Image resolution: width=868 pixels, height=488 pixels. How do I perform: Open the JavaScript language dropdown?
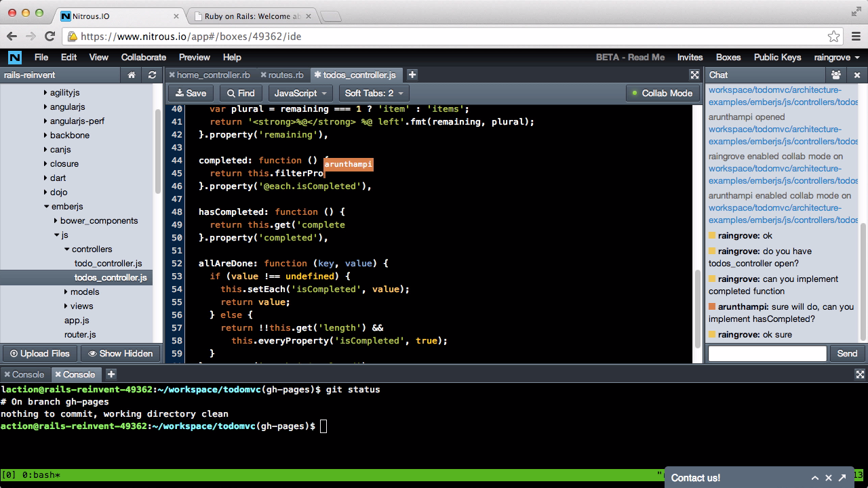(x=300, y=94)
